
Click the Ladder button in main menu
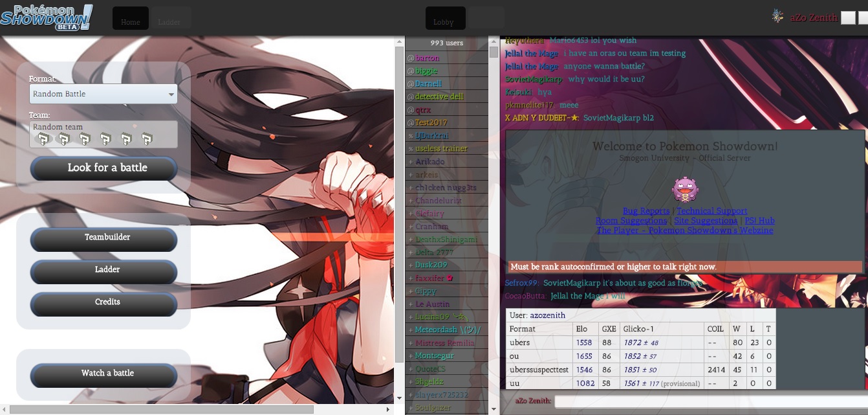tap(103, 271)
